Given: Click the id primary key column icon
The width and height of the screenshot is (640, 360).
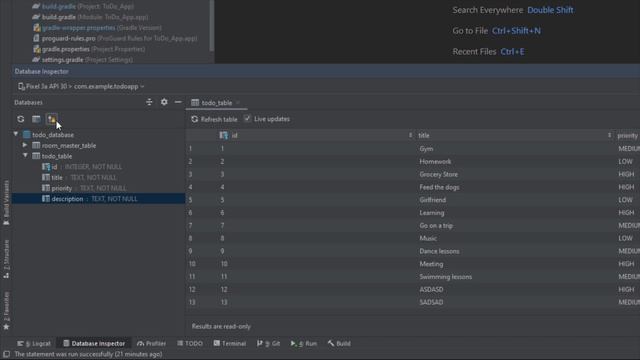Looking at the screenshot, I should (x=224, y=136).
